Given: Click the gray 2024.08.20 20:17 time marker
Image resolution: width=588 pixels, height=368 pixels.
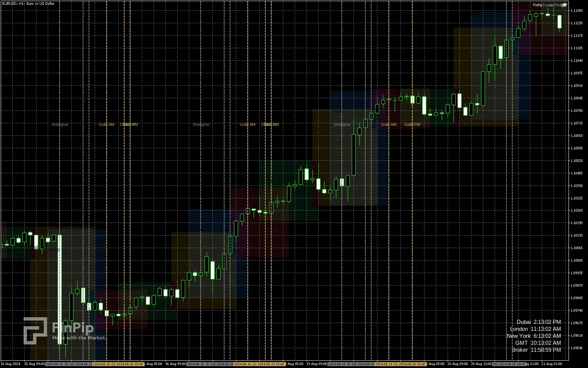Looking at the screenshot, I should (x=512, y=364).
